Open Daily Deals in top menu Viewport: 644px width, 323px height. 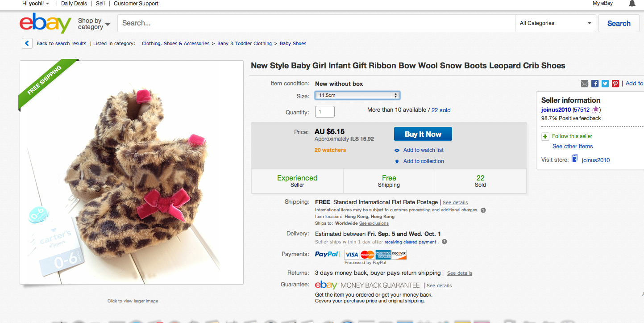point(74,4)
